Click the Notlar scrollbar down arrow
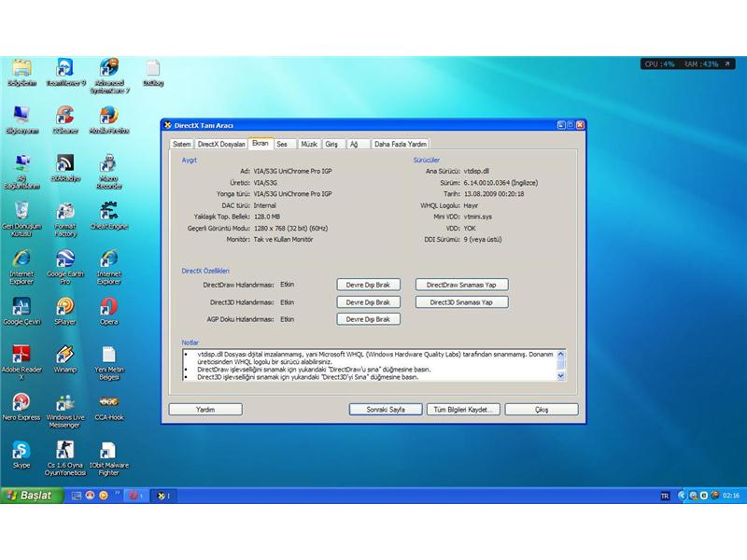 (x=561, y=376)
